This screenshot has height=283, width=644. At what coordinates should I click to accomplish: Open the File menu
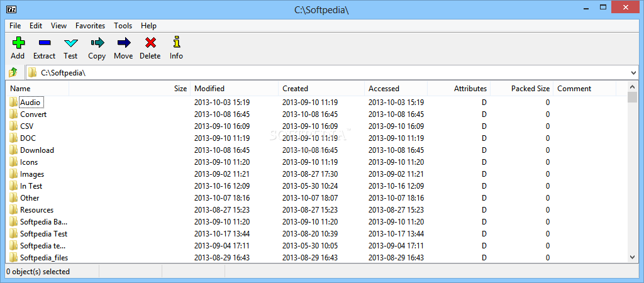pos(15,25)
